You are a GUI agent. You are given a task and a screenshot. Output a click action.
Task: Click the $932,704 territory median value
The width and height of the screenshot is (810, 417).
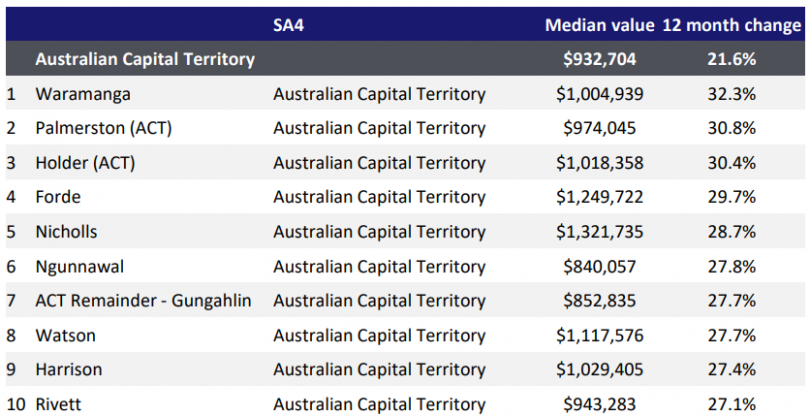pyautogui.click(x=599, y=59)
